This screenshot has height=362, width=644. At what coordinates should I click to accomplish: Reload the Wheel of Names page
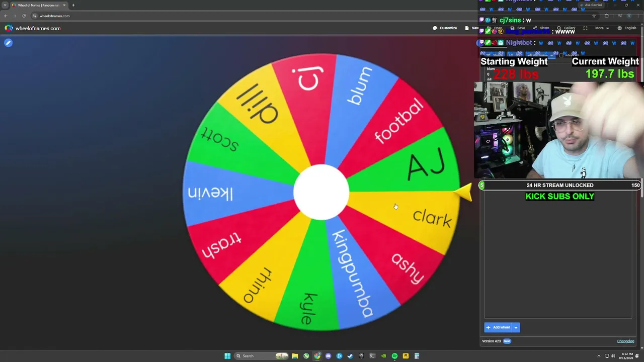24,16
